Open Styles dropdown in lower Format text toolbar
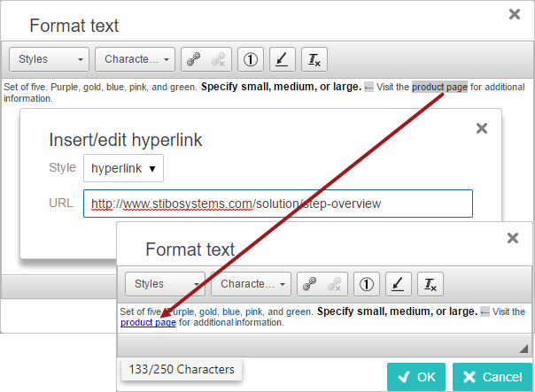The width and height of the screenshot is (535, 392). pyautogui.click(x=165, y=284)
